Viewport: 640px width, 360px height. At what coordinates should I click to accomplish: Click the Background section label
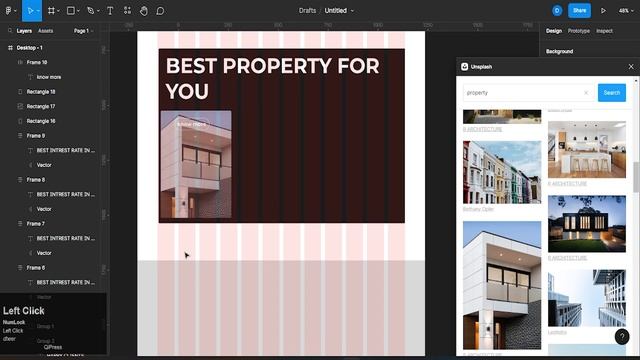pyautogui.click(x=560, y=51)
